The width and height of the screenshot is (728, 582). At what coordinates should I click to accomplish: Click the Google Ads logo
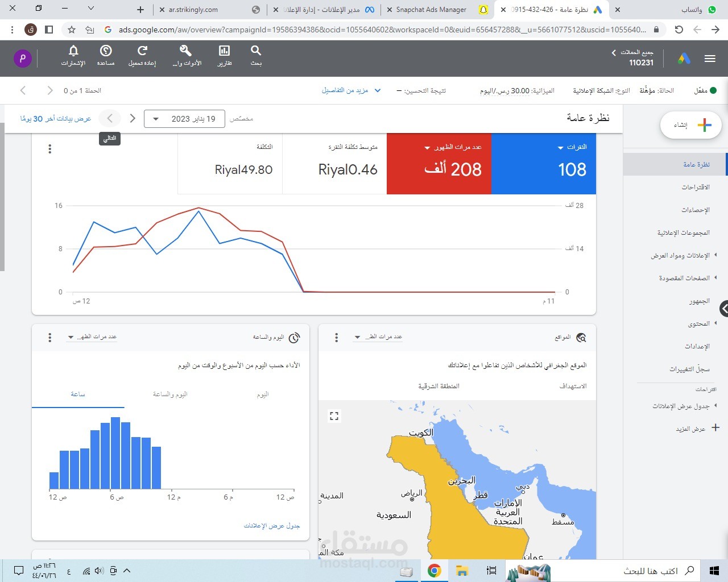click(684, 58)
